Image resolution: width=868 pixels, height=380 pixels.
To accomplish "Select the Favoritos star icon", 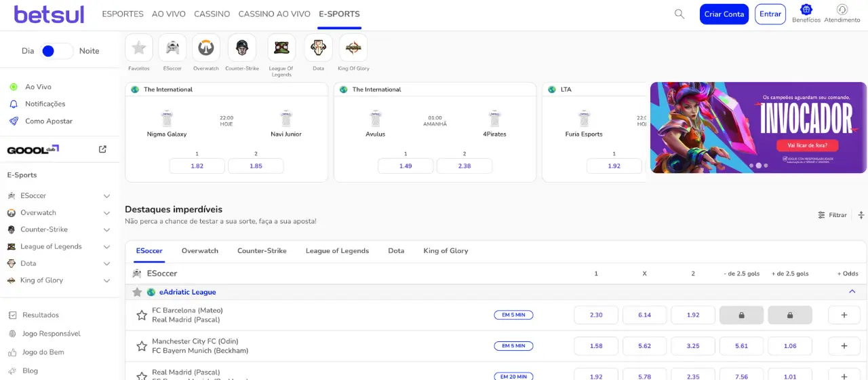I will [x=139, y=47].
